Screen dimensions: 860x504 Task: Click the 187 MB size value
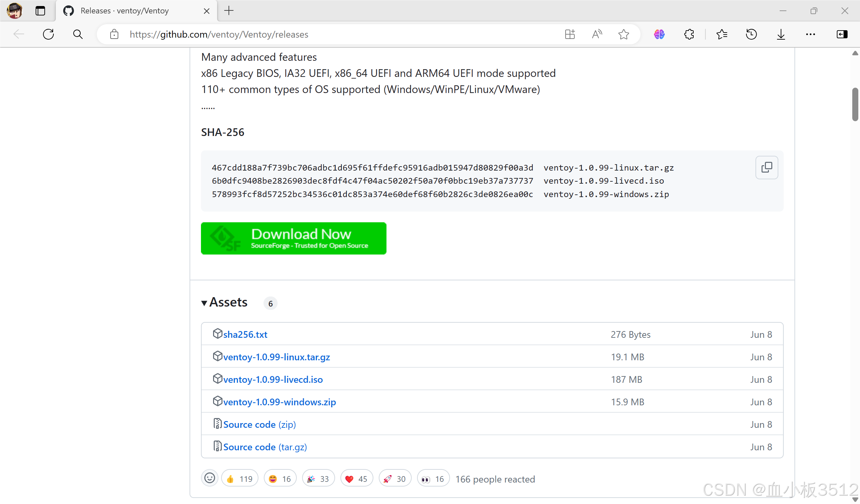626,379
